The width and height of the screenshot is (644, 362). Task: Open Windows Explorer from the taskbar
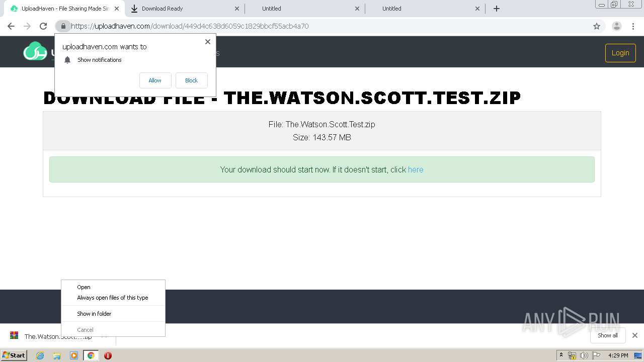pos(57,355)
